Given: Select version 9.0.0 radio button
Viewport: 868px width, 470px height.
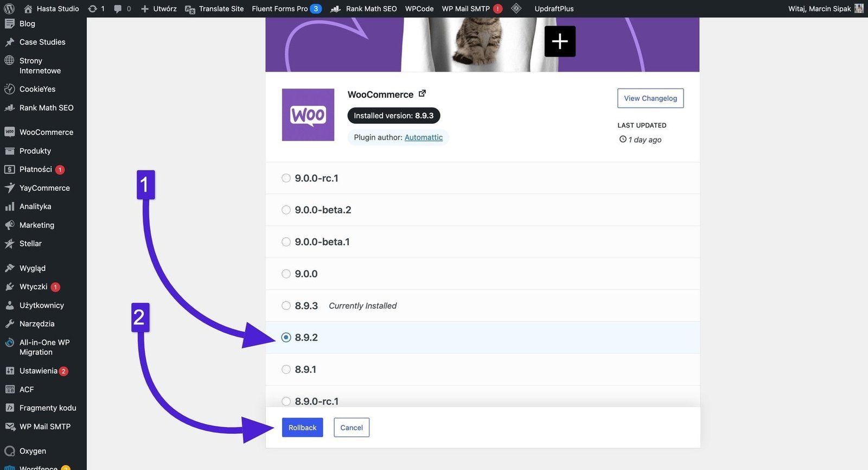Looking at the screenshot, I should pos(286,274).
